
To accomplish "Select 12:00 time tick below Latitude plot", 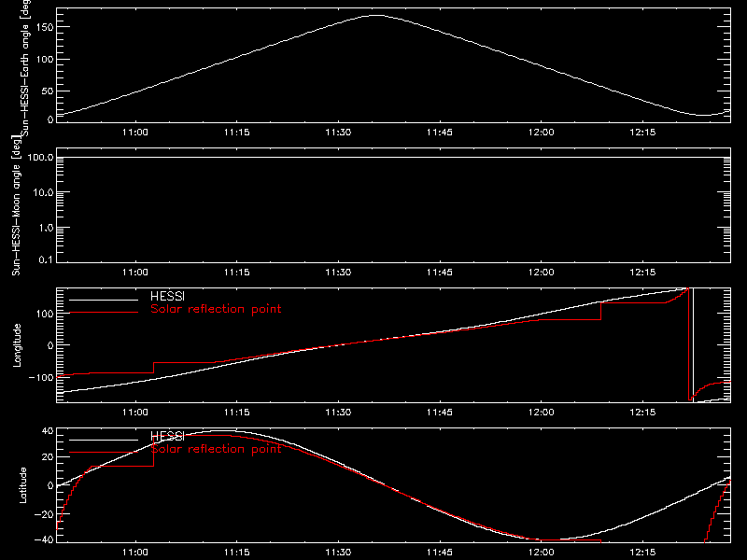I will 542,553.
